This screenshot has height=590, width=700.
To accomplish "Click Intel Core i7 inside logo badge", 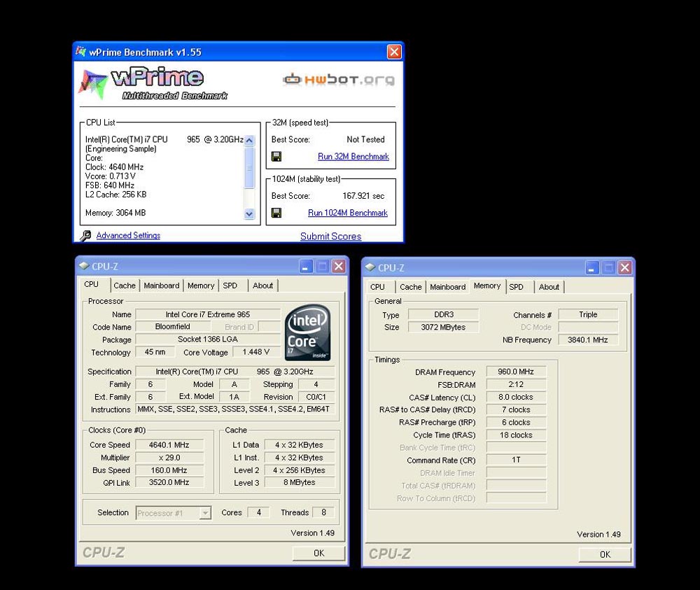I will pyautogui.click(x=307, y=332).
